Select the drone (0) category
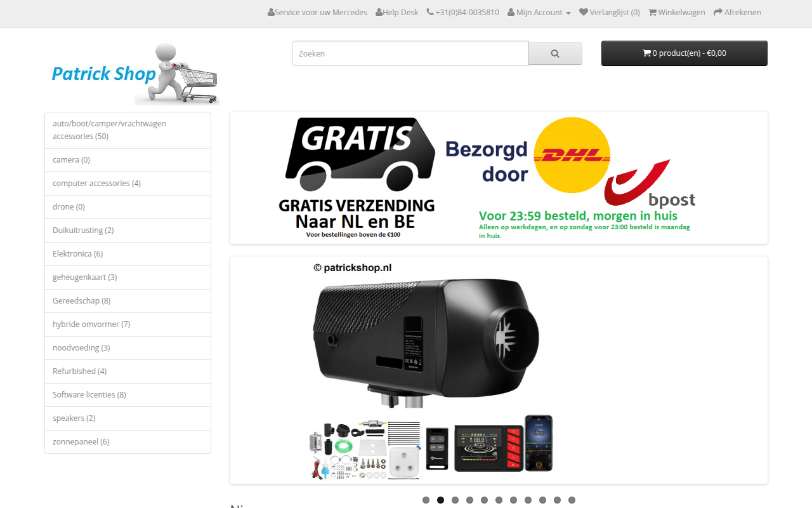Image resolution: width=812 pixels, height=508 pixels. (x=128, y=207)
